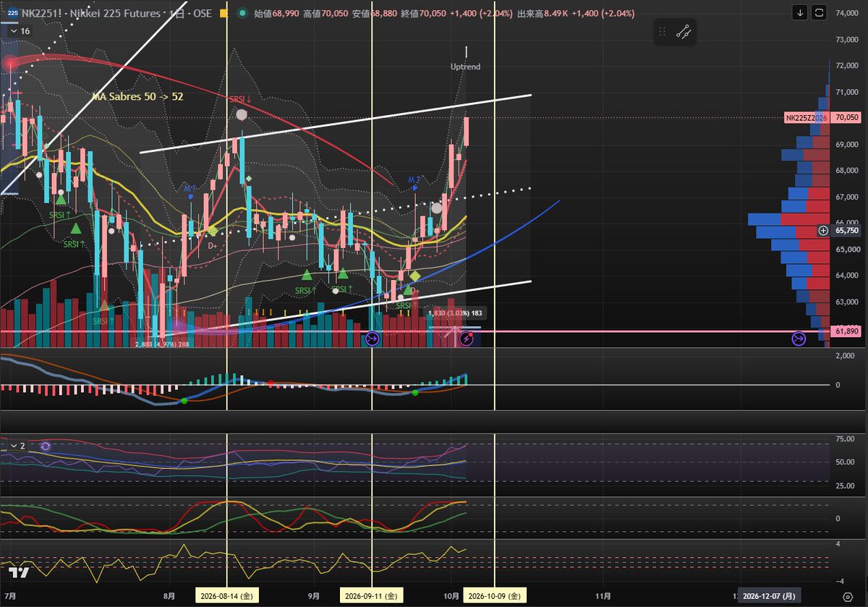The image size is (868, 607).
Task: Click the 11月 label on time axis
Action: [x=603, y=597]
